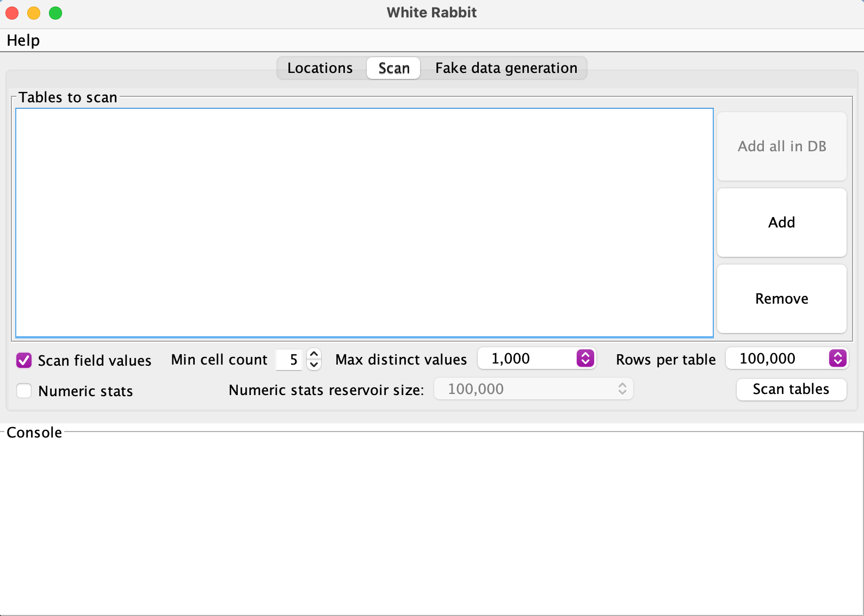Screen dimensions: 864x616
Task: Decrease Min cell count with down arrow
Action: 314,365
